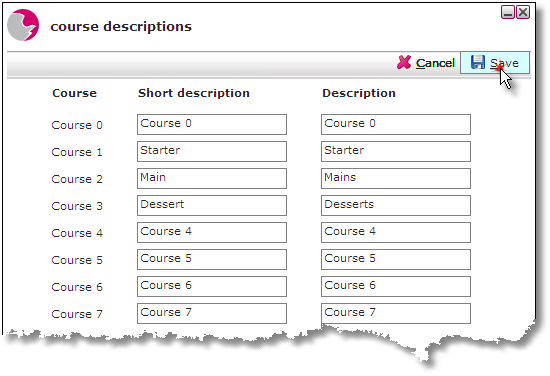Screen dimensions: 550x376
Task: Click the 'Course 1' row label
Action: coord(77,152)
